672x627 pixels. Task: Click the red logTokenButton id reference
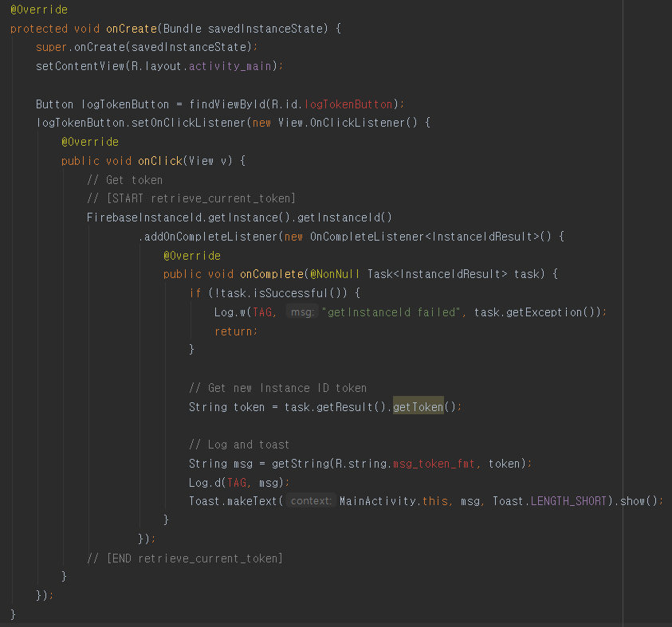(x=348, y=104)
